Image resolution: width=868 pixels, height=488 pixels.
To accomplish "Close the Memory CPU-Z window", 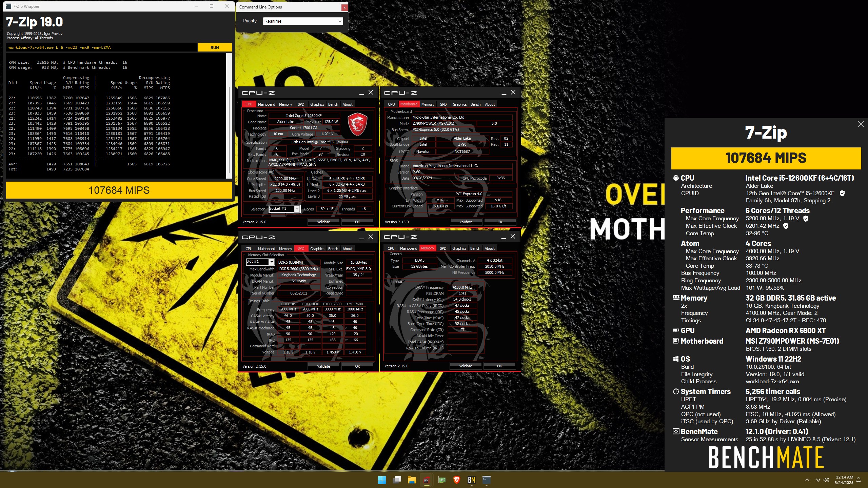I will (x=513, y=237).
